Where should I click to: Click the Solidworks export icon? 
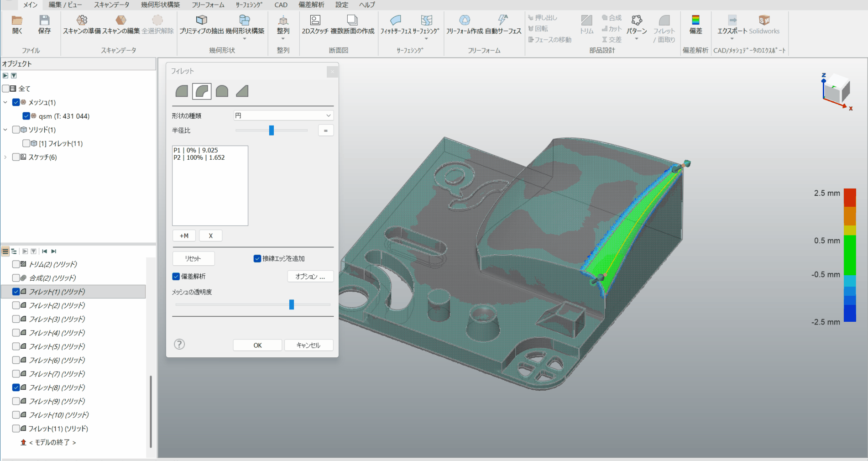pyautogui.click(x=764, y=21)
